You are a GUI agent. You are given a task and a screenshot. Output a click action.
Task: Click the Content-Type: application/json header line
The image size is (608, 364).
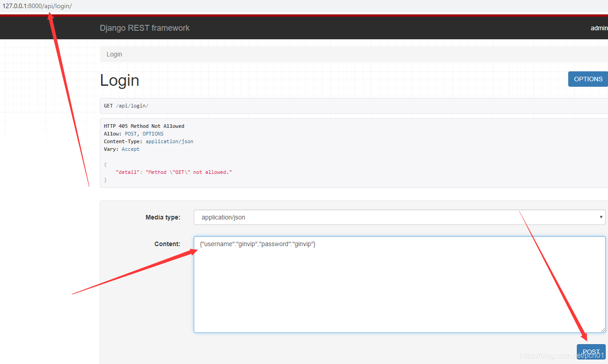coord(149,141)
